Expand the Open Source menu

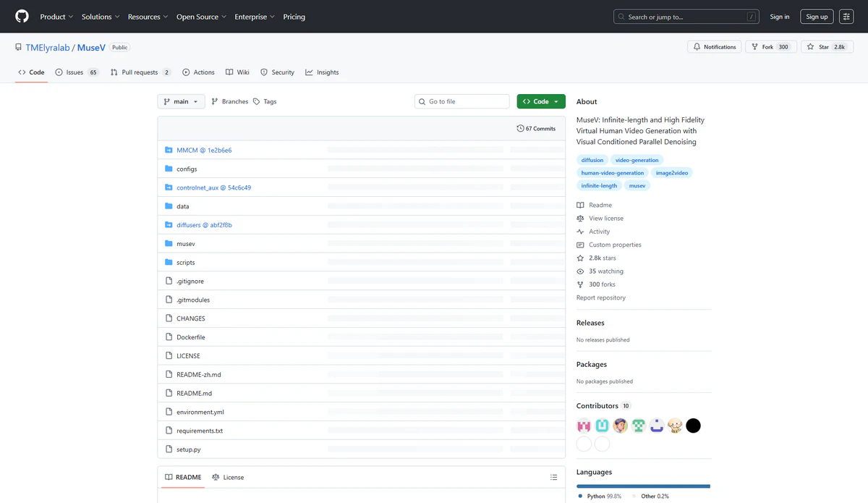click(201, 17)
